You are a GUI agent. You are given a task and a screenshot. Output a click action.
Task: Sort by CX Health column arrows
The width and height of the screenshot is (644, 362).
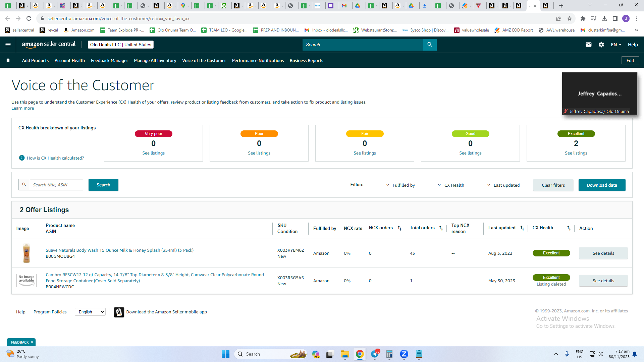[x=569, y=228]
